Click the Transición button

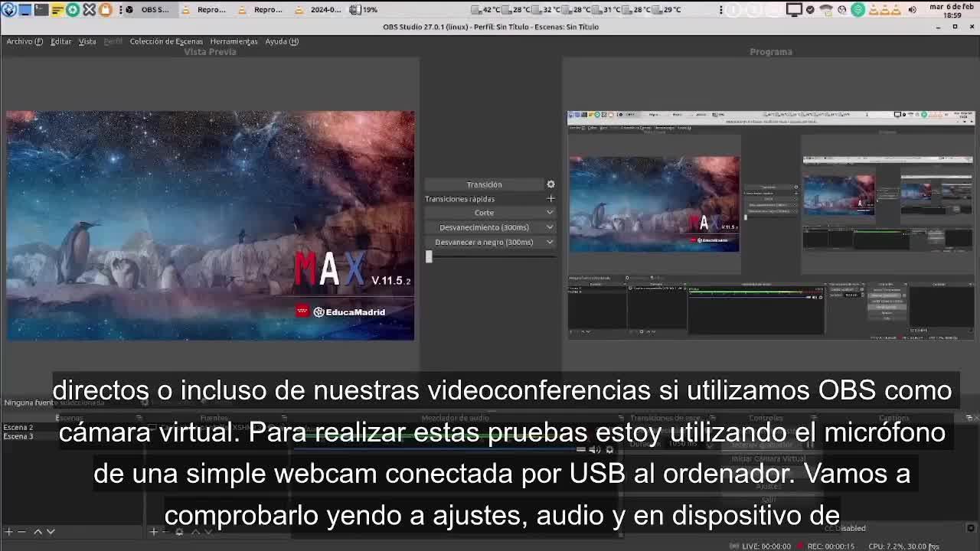[484, 184]
